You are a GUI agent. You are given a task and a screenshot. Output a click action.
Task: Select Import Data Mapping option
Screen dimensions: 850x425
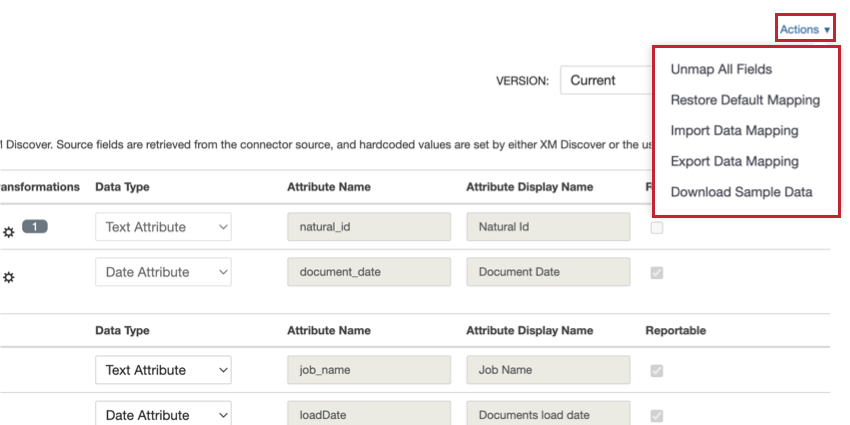click(x=734, y=131)
